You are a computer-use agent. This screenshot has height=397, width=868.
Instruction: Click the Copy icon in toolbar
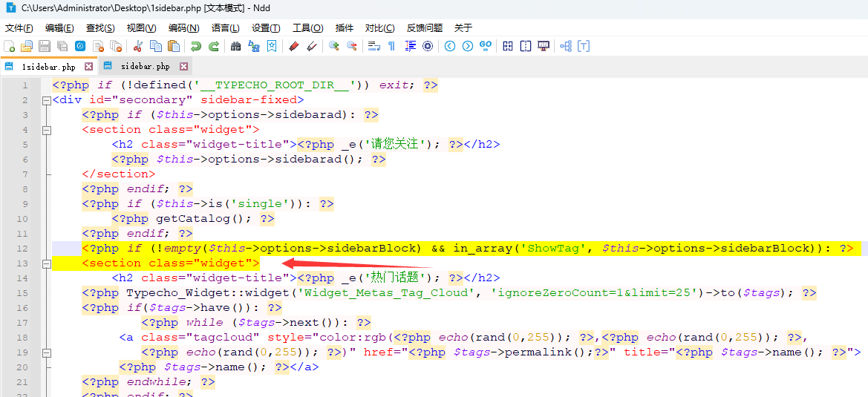click(x=156, y=46)
